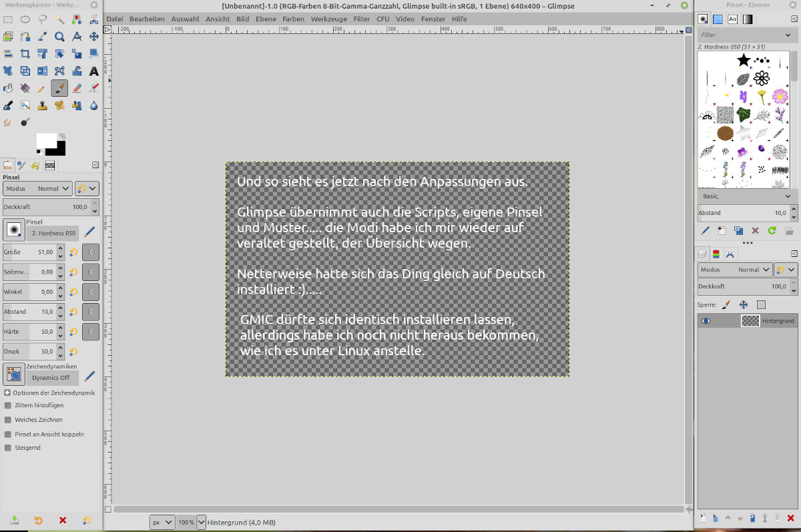Open the Ebene menu
801x532 pixels.
pyautogui.click(x=266, y=19)
